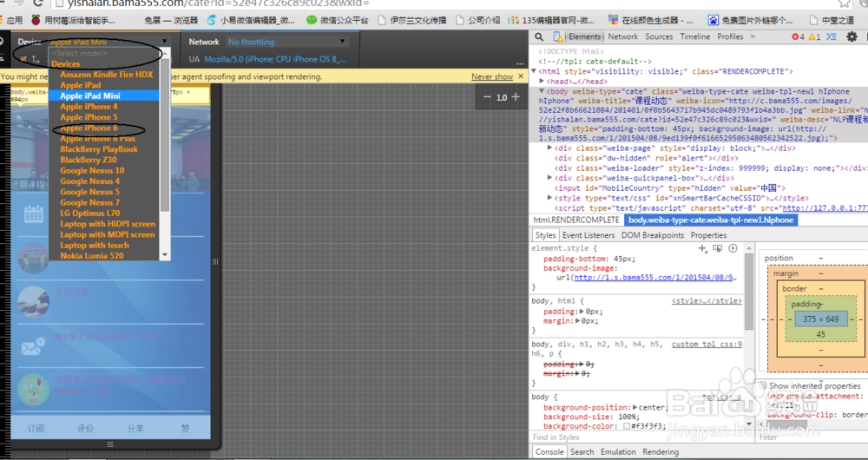Select BlackBerry Z30 from device list
This screenshot has width=868, height=460.
point(88,160)
